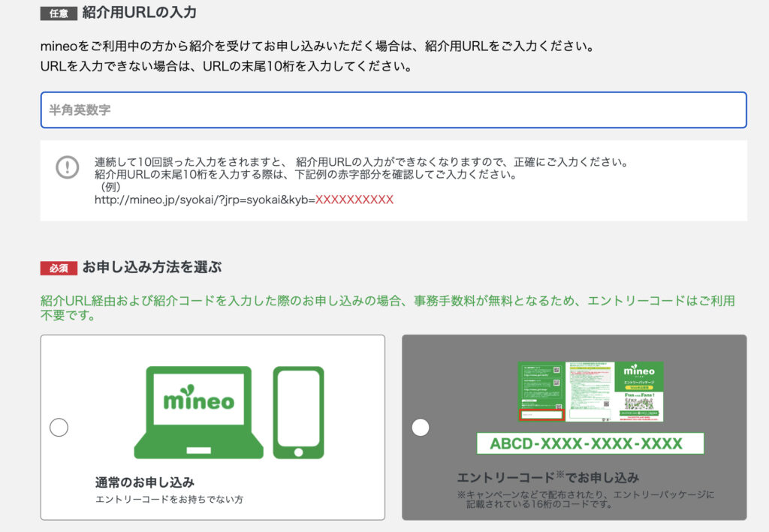The width and height of the screenshot is (769, 532).
Task: Click the 紹介用URLの入力 heading
Action: (139, 12)
